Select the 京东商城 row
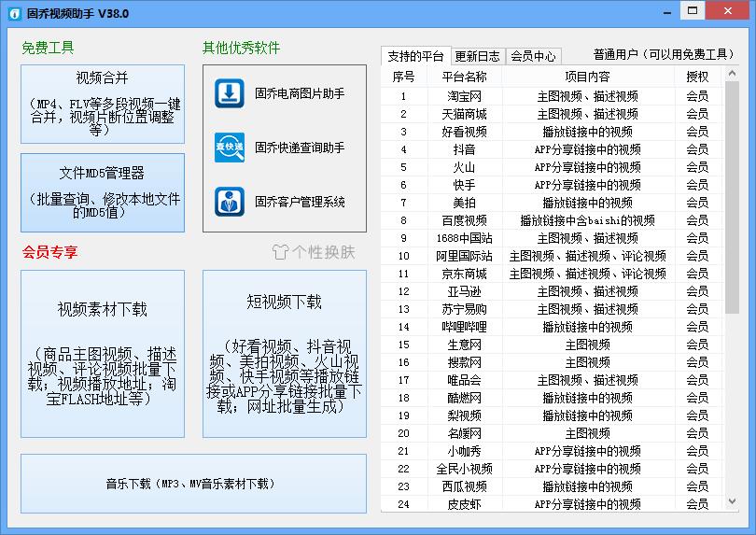Viewport: 756px width, 535px height. [x=553, y=274]
